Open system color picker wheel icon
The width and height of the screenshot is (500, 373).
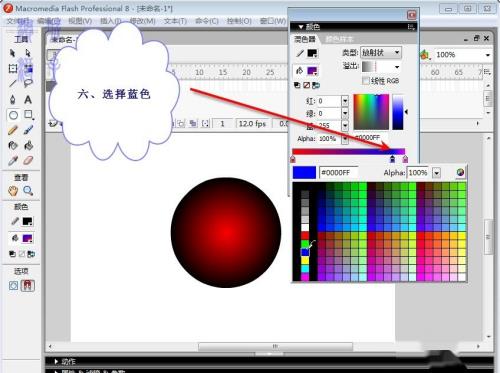pos(460,172)
